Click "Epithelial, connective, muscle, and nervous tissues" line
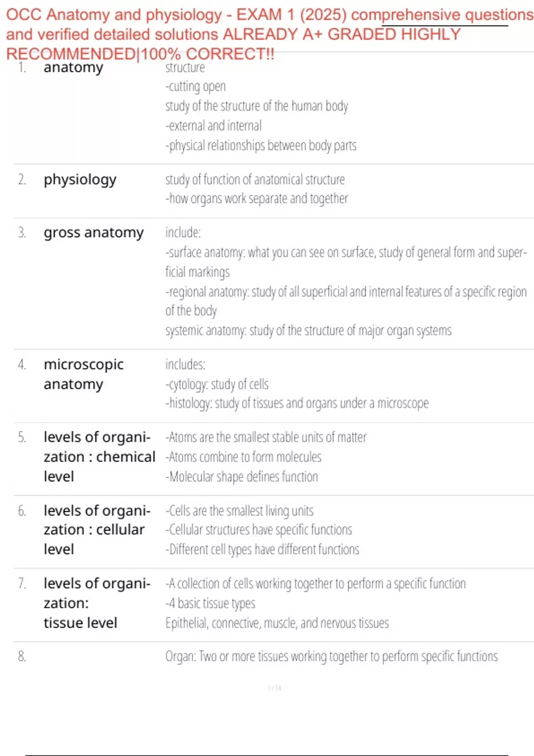The width and height of the screenshot is (534, 756). tap(277, 623)
